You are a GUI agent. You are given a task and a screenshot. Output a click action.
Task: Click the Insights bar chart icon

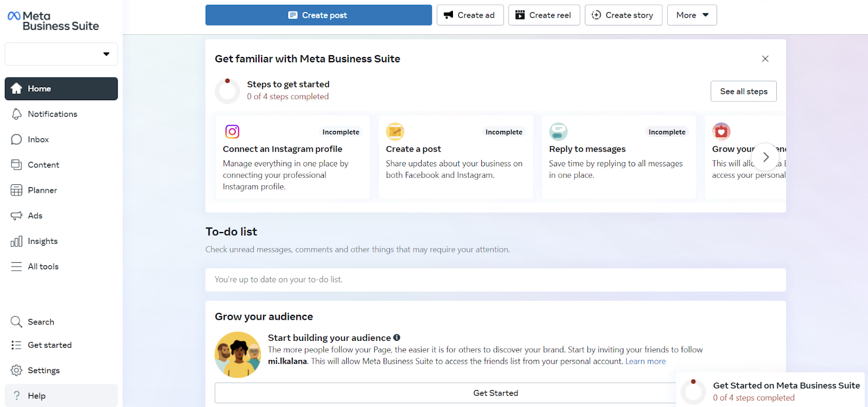coord(16,241)
